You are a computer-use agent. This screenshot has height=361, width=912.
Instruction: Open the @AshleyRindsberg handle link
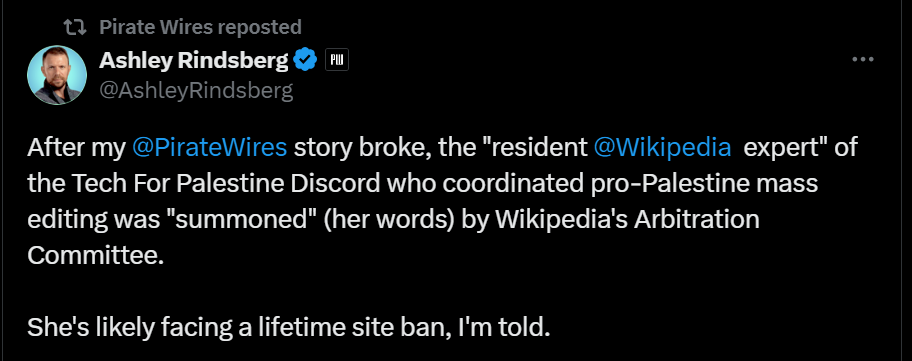(x=196, y=91)
